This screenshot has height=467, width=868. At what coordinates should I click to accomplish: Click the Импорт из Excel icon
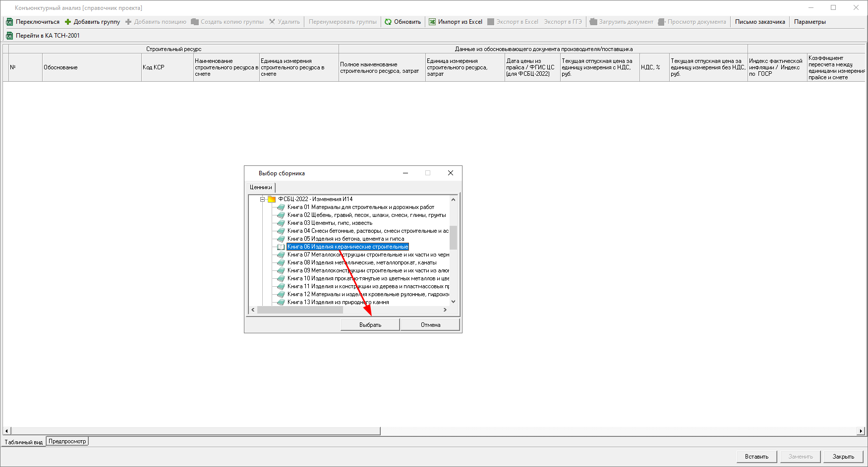432,22
